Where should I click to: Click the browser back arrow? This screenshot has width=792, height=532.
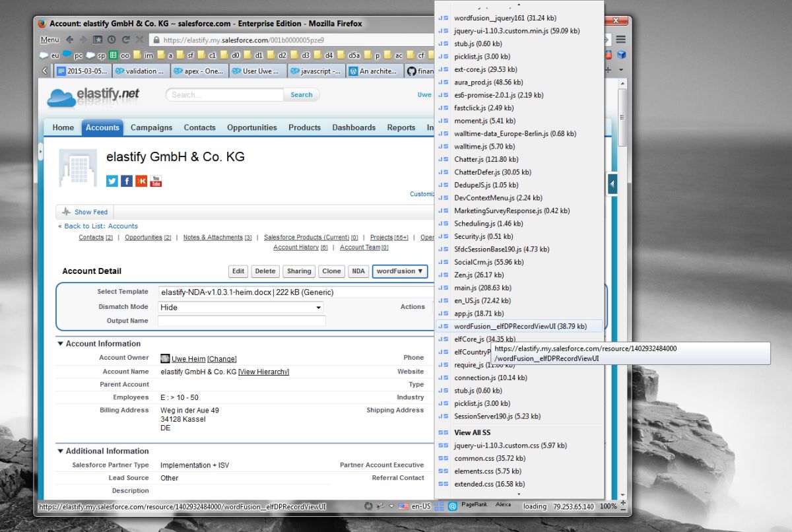coord(69,40)
